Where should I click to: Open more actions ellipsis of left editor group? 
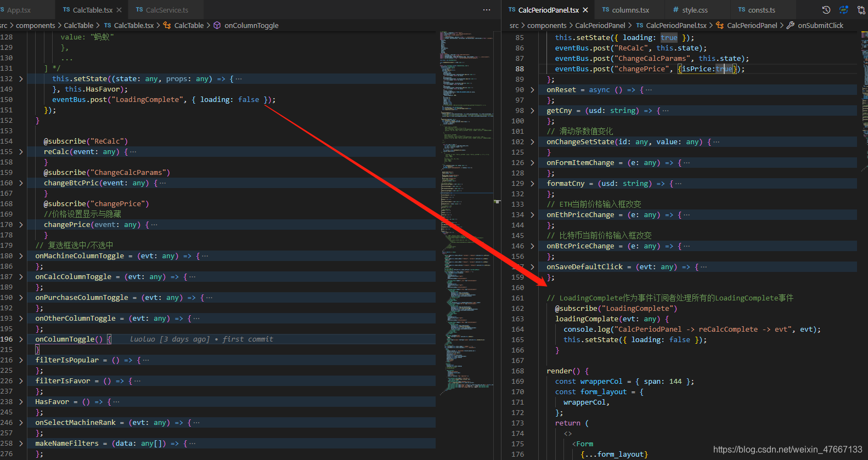point(487,10)
